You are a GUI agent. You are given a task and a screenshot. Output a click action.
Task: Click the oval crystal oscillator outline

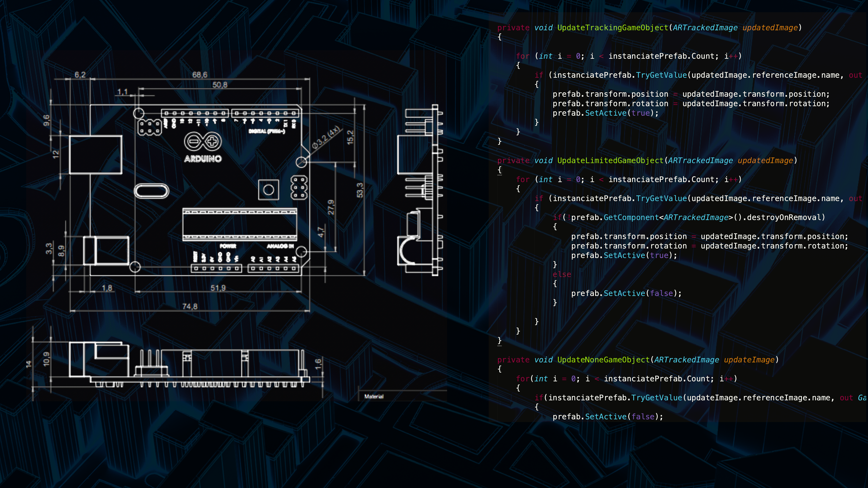pos(151,191)
